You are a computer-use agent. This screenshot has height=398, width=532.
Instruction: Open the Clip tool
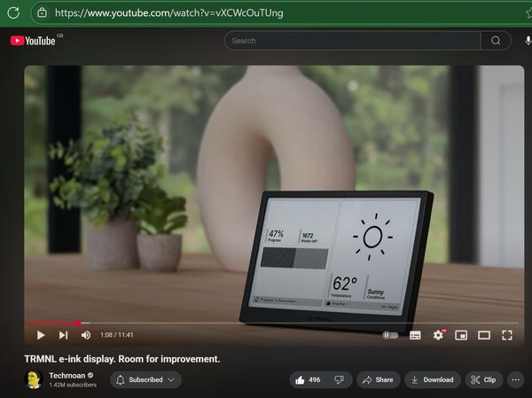pos(483,379)
